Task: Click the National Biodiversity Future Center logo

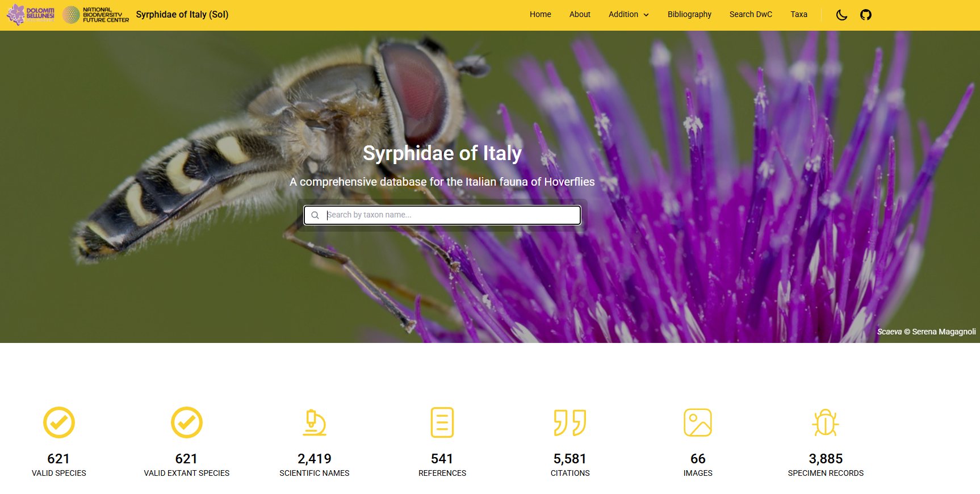Action: [95, 15]
